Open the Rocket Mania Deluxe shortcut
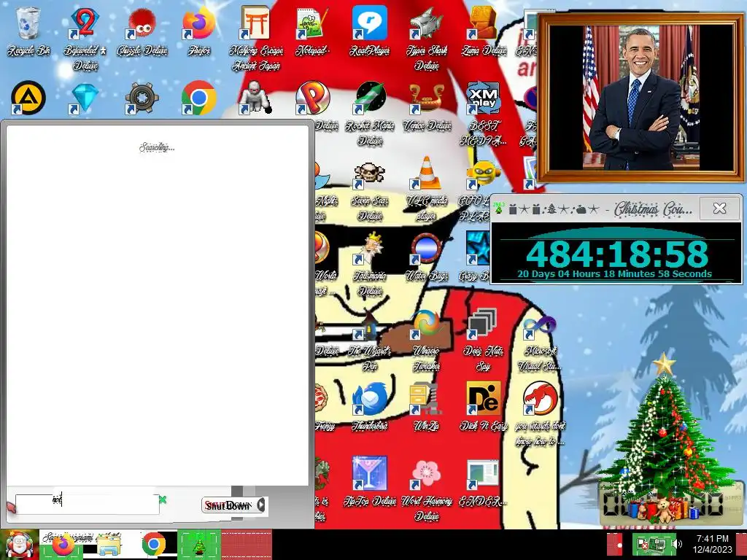The width and height of the screenshot is (747, 560). pyautogui.click(x=370, y=113)
